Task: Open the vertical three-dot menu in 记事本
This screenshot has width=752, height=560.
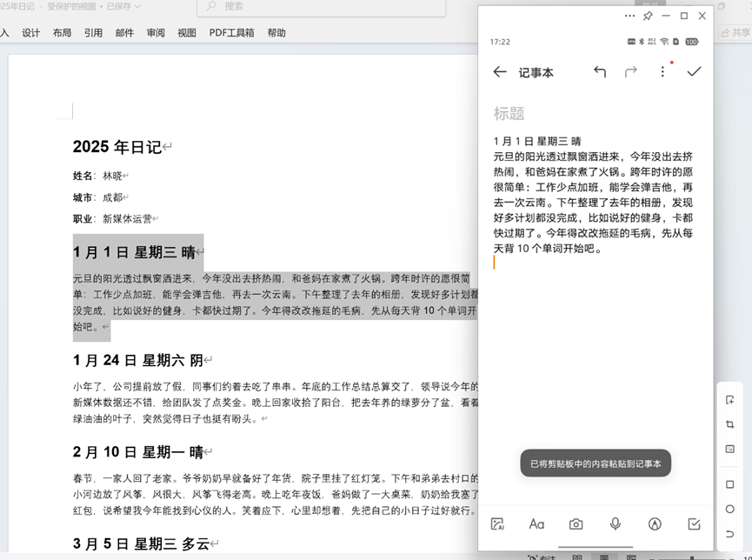Action: (662, 71)
